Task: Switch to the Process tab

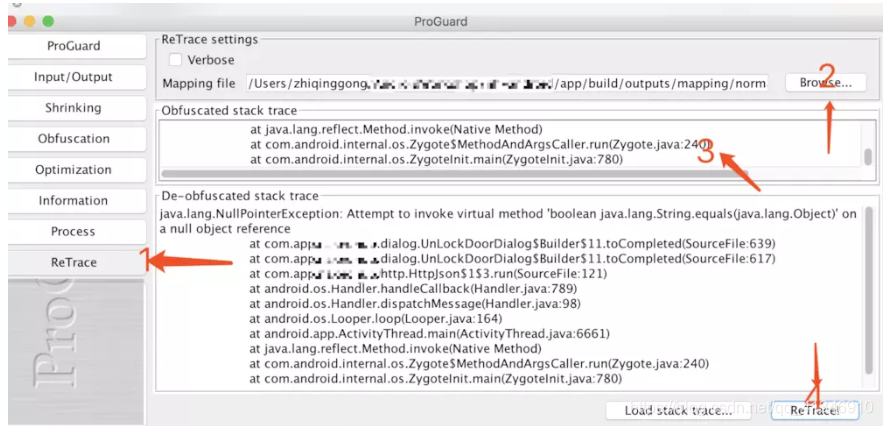Action: 74,232
